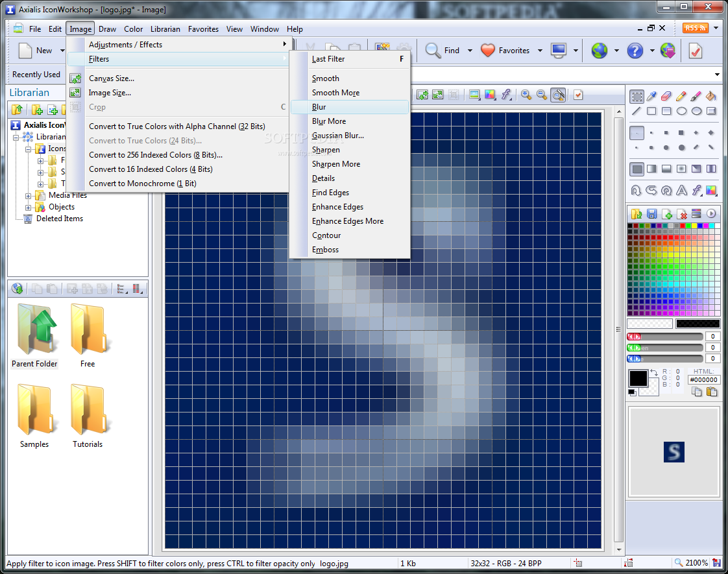Click the RSS button

tap(695, 28)
